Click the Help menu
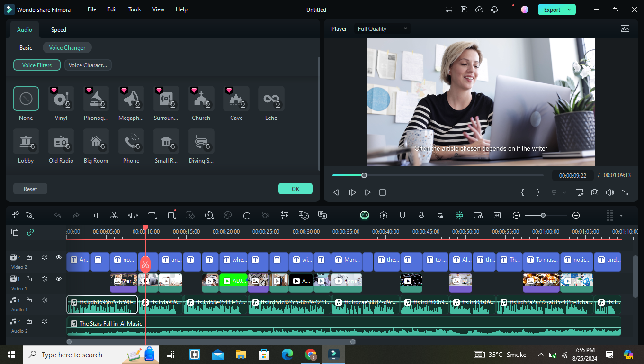This screenshot has height=364, width=644. coord(181,9)
